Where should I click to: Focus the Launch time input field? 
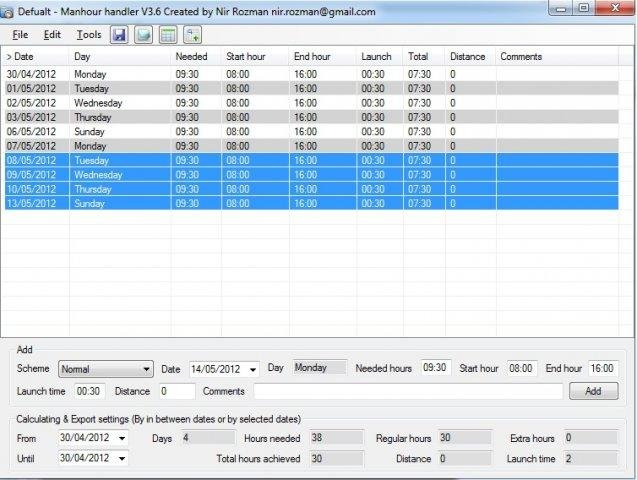pos(90,391)
